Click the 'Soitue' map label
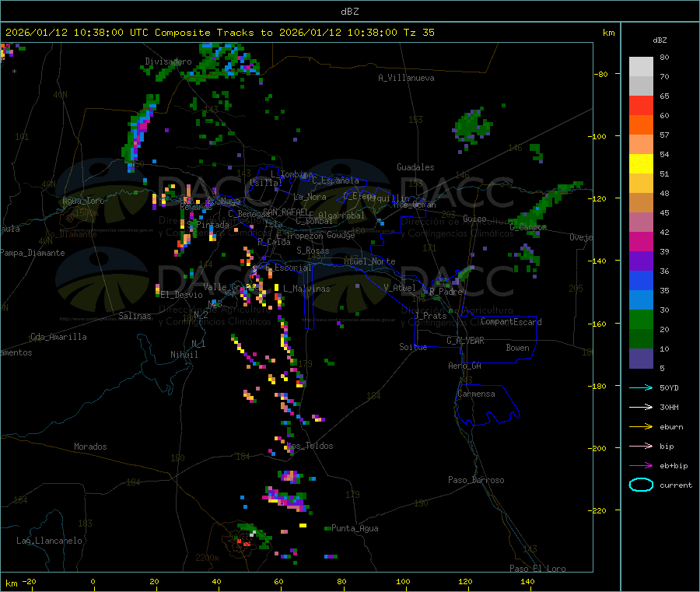 [413, 347]
